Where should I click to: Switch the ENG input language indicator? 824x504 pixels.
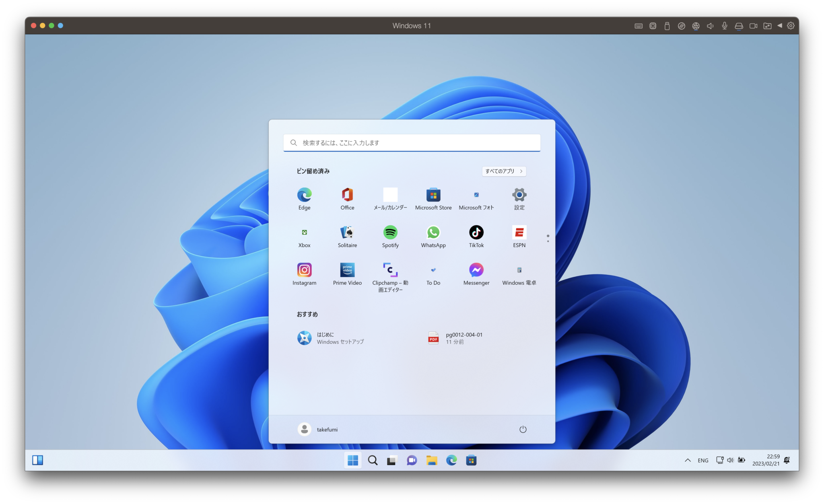click(703, 460)
